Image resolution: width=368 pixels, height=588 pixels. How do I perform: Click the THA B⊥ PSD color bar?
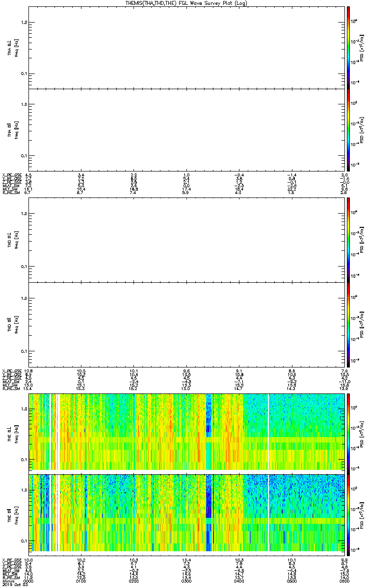[x=348, y=48]
